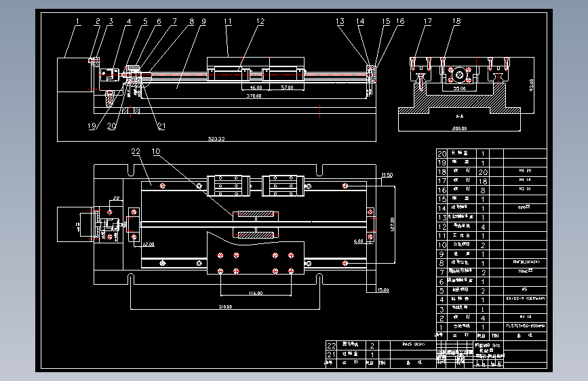The width and height of the screenshot is (588, 381).
Task: Select item number 12 cell in parts list
Action: [x=442, y=227]
